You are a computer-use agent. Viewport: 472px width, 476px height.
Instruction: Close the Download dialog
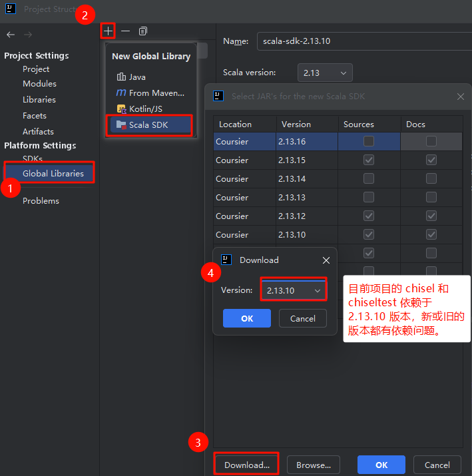pos(326,260)
